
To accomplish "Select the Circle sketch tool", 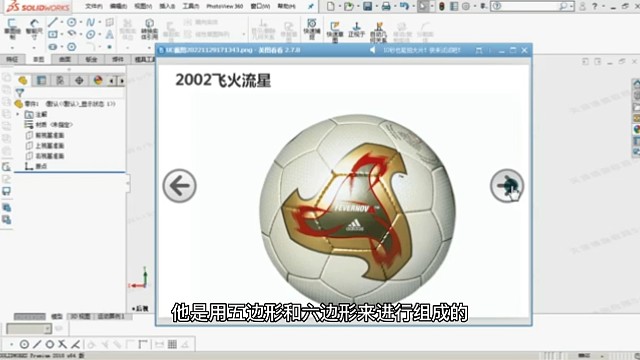I will pos(71,22).
